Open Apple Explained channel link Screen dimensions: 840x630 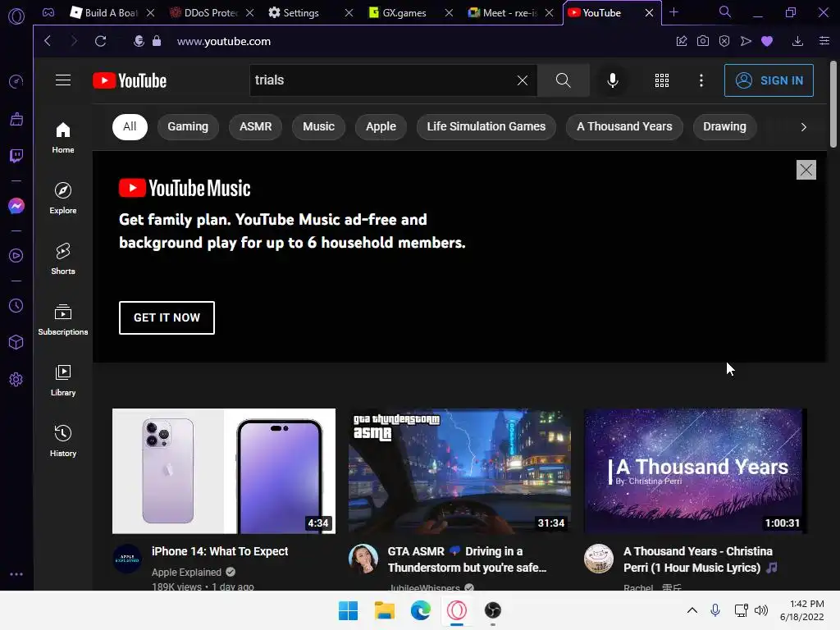(x=186, y=572)
